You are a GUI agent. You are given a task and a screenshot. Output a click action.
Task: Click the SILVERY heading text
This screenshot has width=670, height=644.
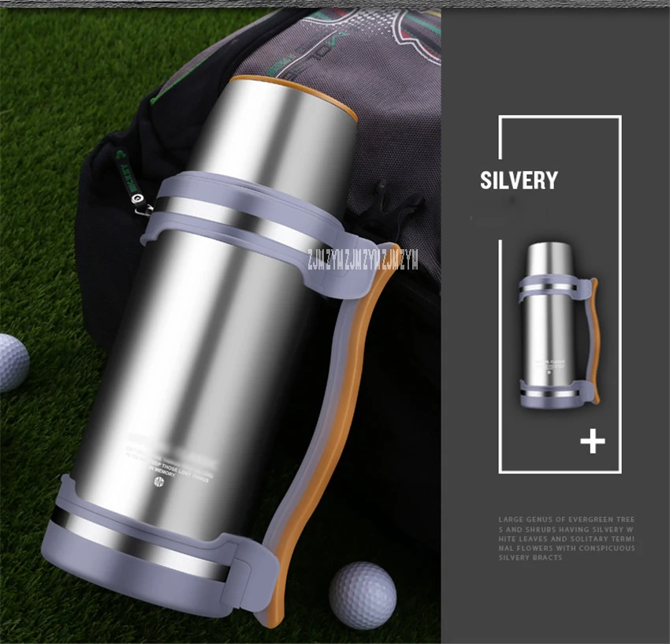pyautogui.click(x=519, y=181)
